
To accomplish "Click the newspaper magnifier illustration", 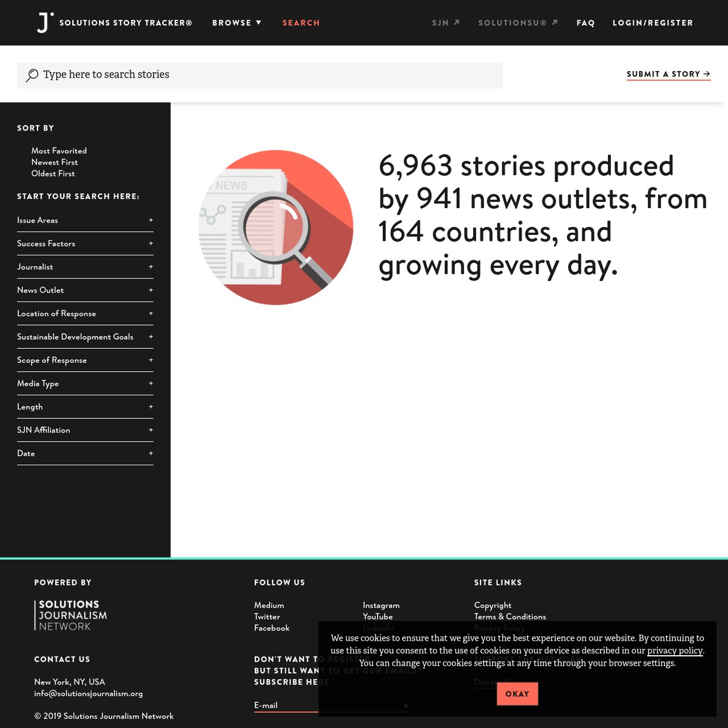I will click(276, 227).
